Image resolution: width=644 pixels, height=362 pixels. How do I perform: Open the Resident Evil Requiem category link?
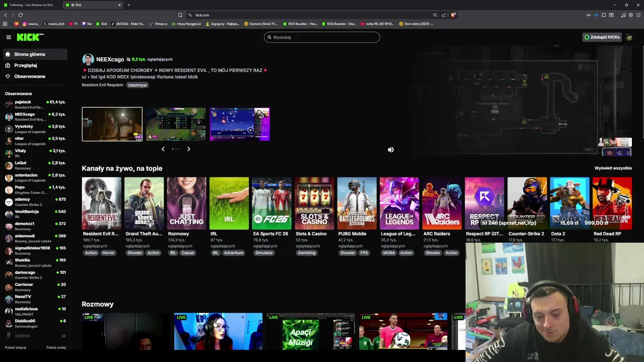[x=103, y=85]
